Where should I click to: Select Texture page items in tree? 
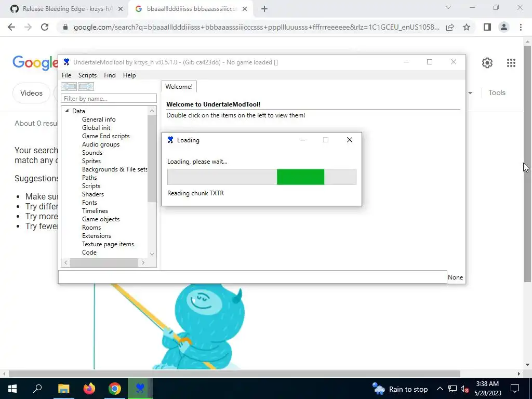pyautogui.click(x=108, y=244)
